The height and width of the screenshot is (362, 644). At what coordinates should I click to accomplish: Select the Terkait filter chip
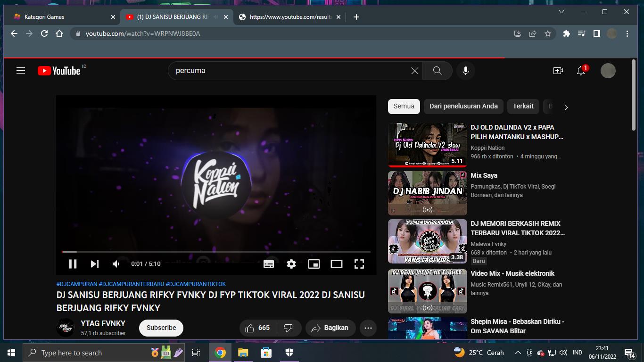coord(523,106)
